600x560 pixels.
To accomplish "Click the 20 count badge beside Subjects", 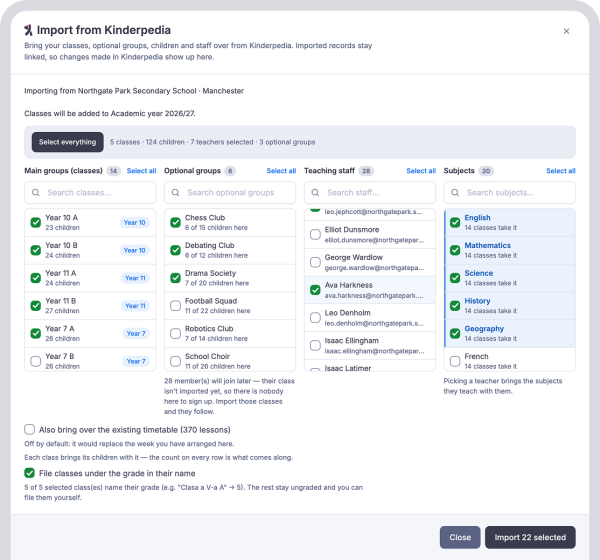I will (486, 171).
